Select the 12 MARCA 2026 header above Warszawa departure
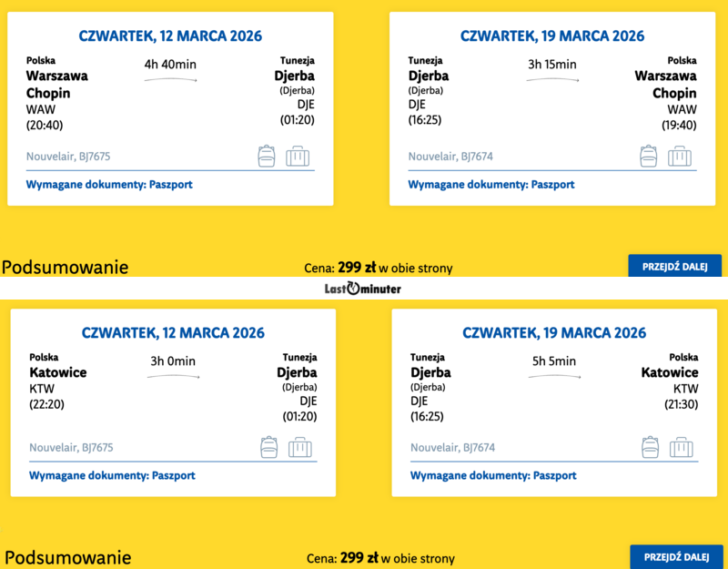This screenshot has height=569, width=728. pyautogui.click(x=170, y=36)
